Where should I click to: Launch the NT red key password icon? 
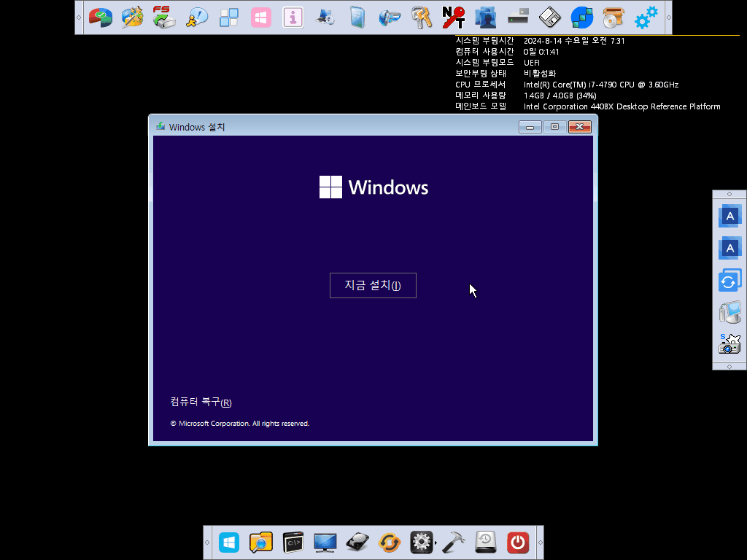click(x=454, y=17)
